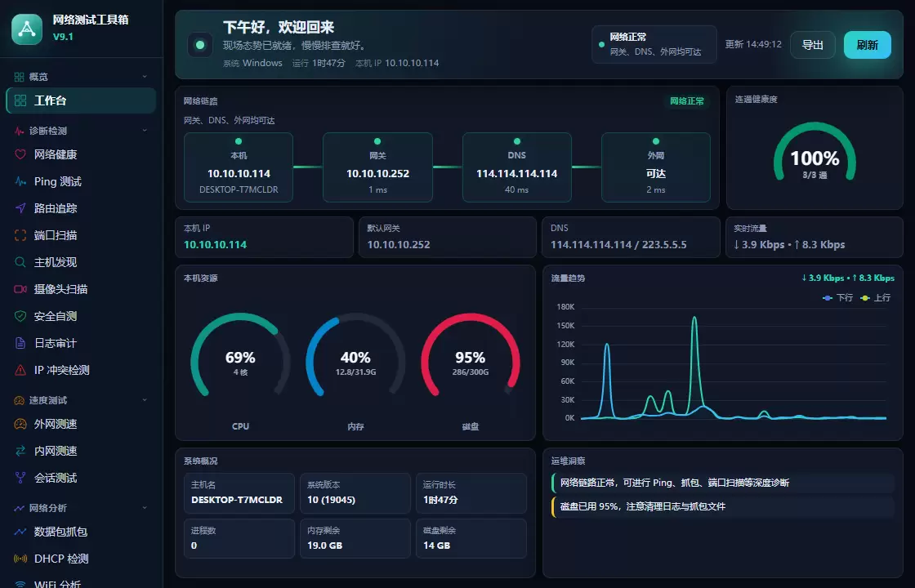Click the 导出 button

click(813, 45)
